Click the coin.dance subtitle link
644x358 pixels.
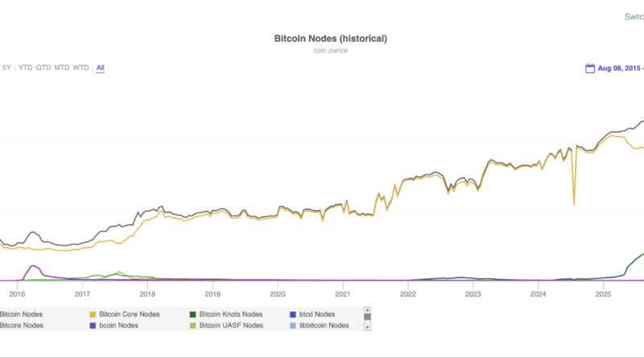(x=331, y=51)
